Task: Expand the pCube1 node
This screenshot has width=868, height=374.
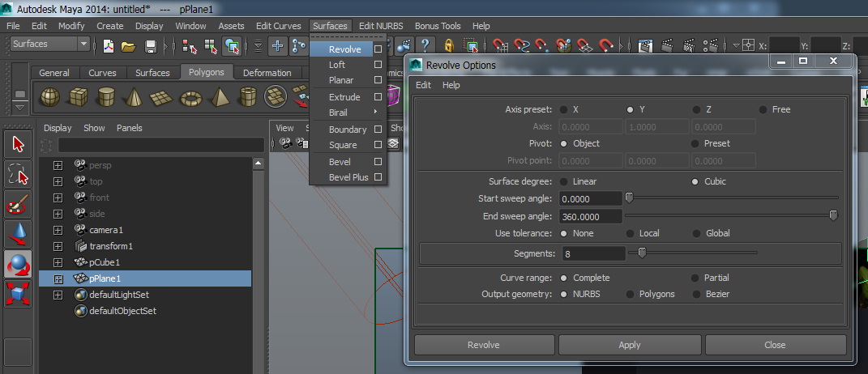Action: click(x=58, y=262)
